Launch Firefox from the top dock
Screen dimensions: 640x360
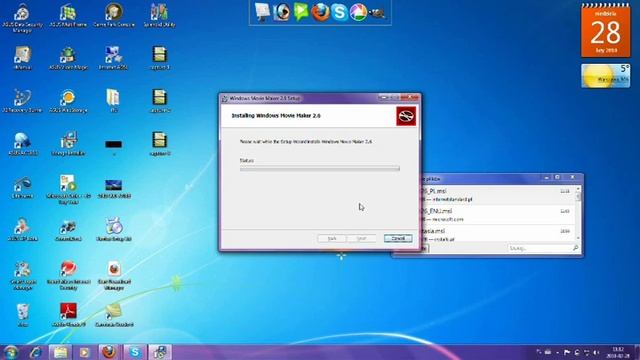pyautogui.click(x=320, y=12)
